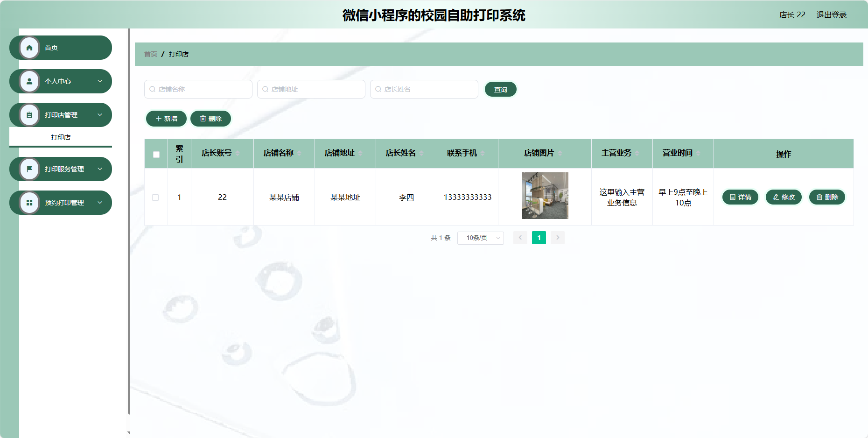Click the 某某地址 cell
868x438 pixels.
pos(345,198)
